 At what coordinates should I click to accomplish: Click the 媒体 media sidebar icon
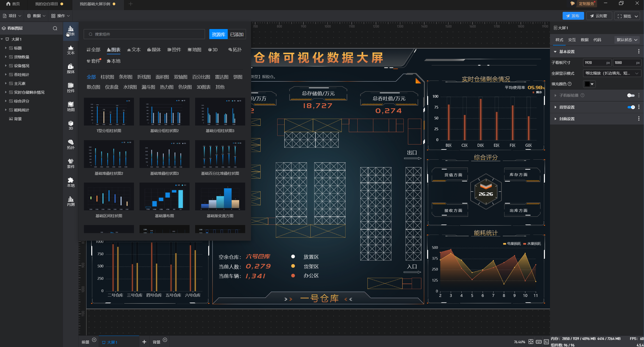point(71,68)
